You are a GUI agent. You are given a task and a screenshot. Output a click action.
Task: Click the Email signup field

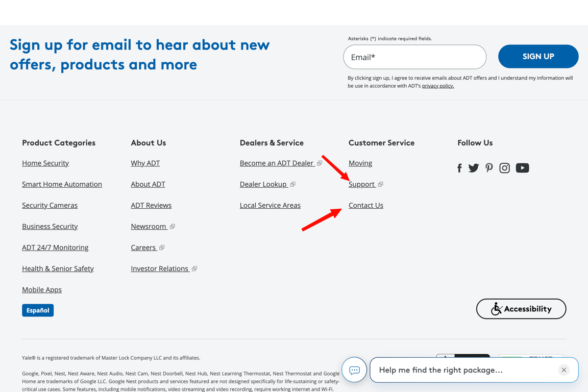[x=414, y=57]
